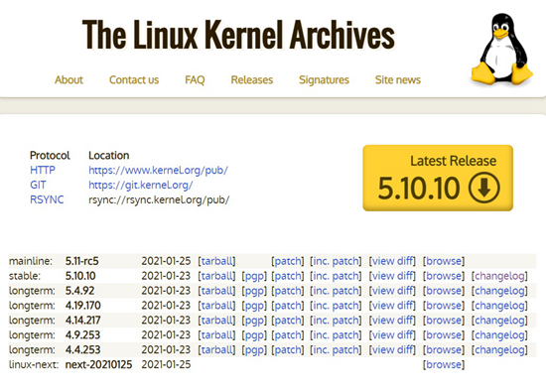Click The Linux Kernel Archives title

[238, 34]
